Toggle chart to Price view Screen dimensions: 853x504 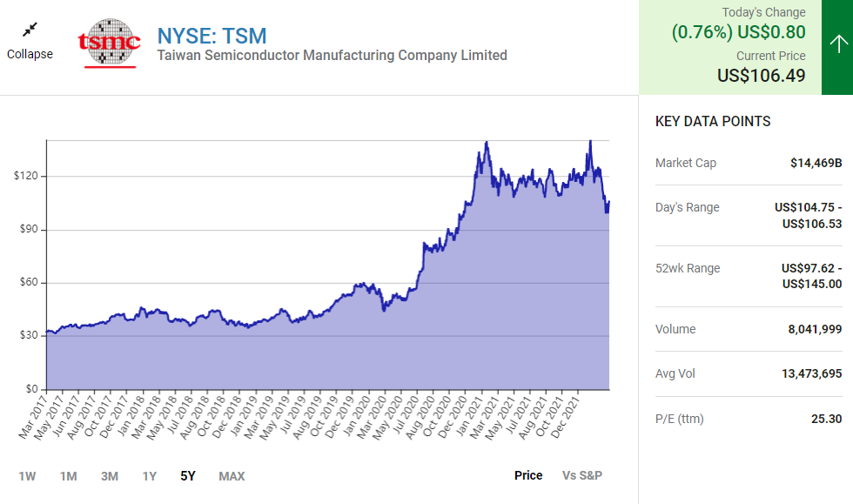(x=528, y=475)
